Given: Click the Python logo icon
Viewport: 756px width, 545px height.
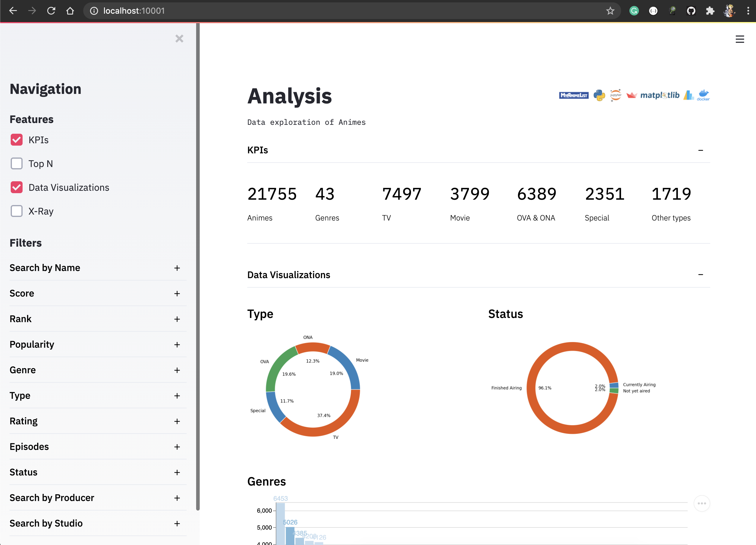Looking at the screenshot, I should [x=599, y=95].
